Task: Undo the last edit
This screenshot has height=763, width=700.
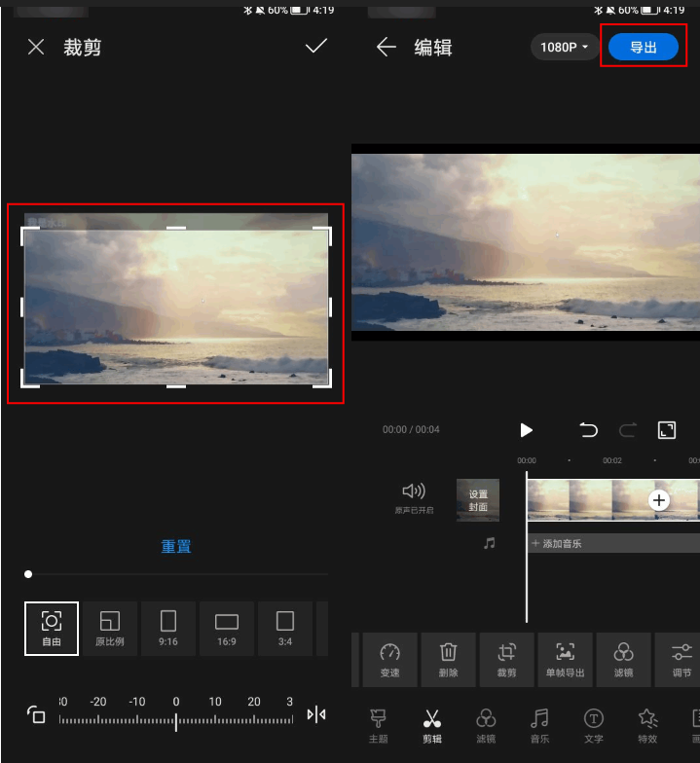Action: click(x=588, y=430)
